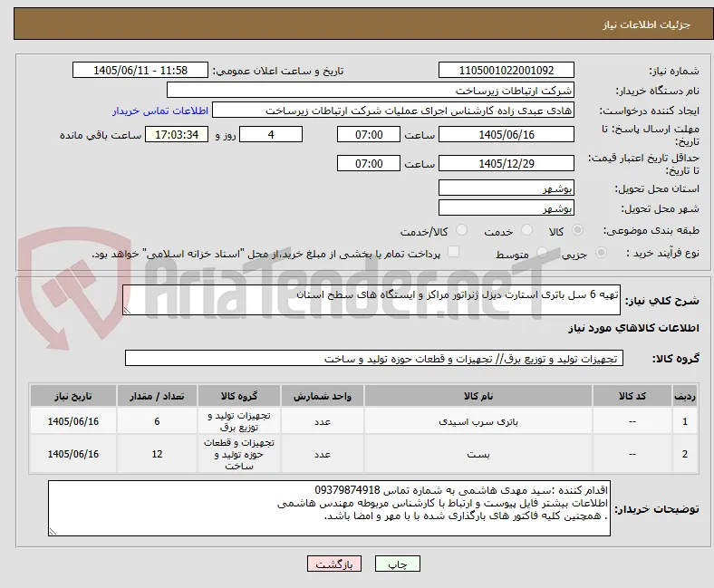Click the requester field هادی عبدی زاده
This screenshot has width=714, height=588.
click(393, 111)
